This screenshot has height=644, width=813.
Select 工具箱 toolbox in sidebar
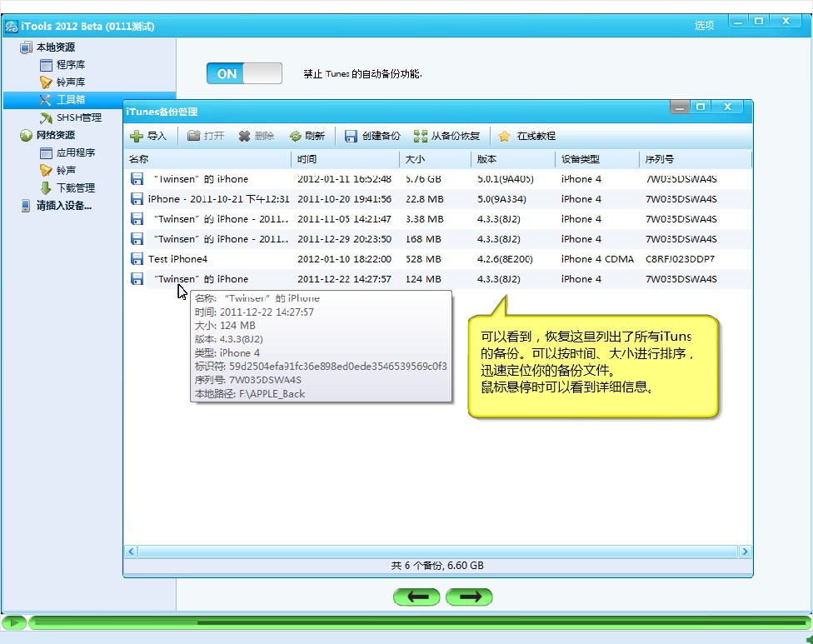click(x=70, y=100)
